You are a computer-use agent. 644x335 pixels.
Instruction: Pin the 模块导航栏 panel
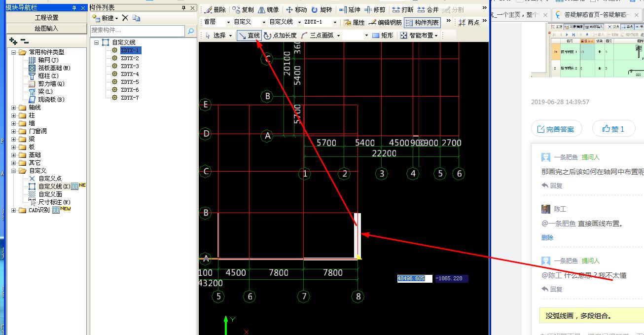(74, 7)
